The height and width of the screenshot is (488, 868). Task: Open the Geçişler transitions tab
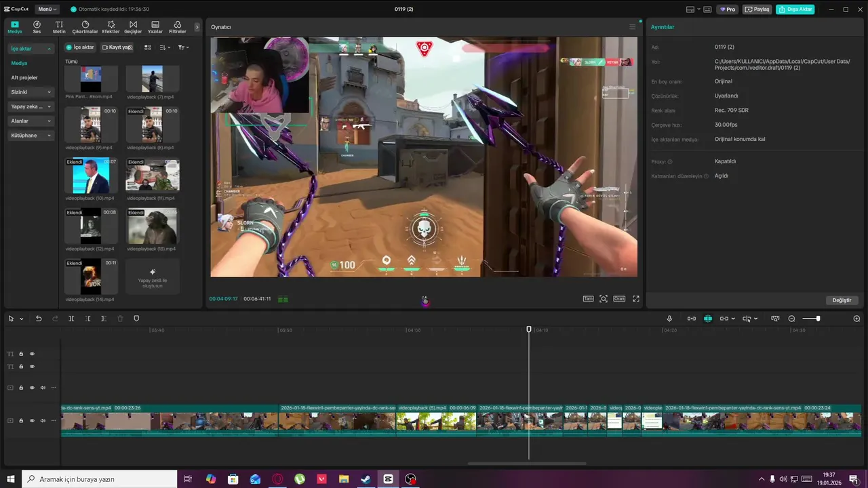(x=133, y=27)
